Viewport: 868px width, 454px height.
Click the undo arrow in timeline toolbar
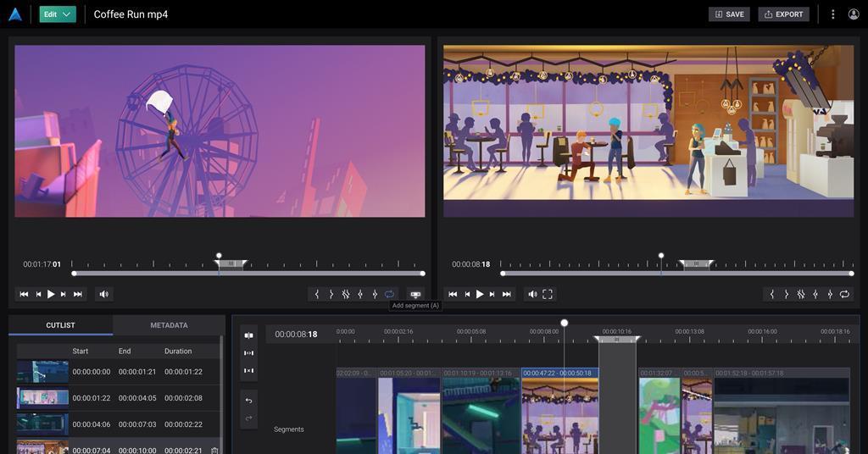coord(248,401)
